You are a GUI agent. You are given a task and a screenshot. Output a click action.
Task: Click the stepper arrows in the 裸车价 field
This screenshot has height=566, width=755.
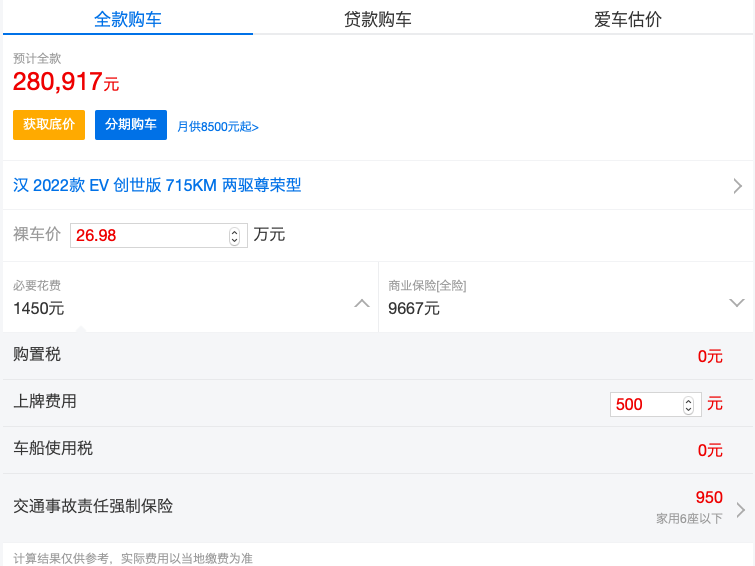234,236
